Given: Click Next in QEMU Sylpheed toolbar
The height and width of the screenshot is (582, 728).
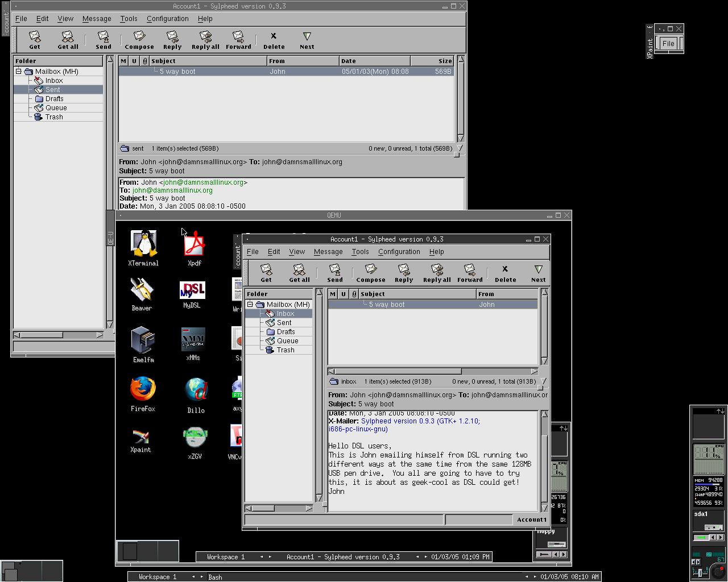Looking at the screenshot, I should pyautogui.click(x=539, y=273).
